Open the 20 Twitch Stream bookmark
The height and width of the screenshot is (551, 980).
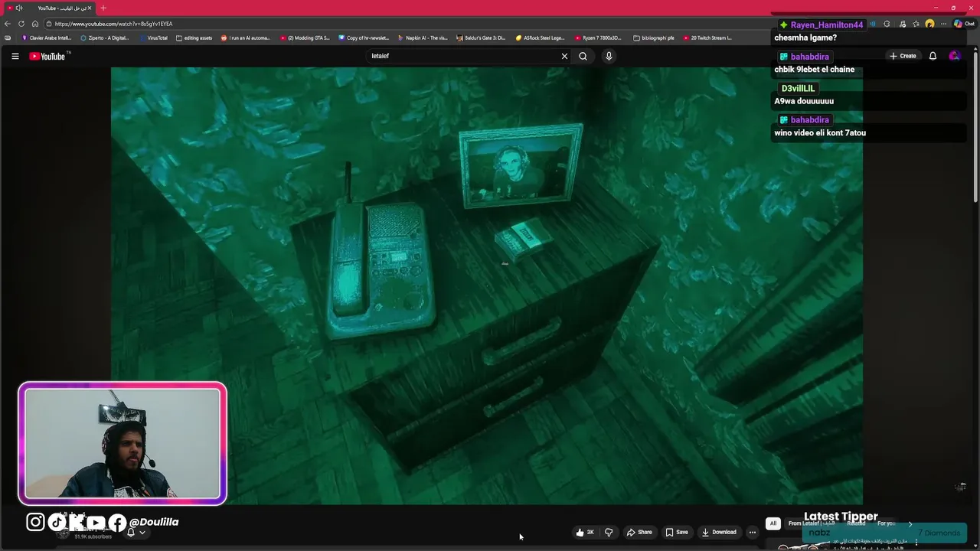(x=707, y=37)
